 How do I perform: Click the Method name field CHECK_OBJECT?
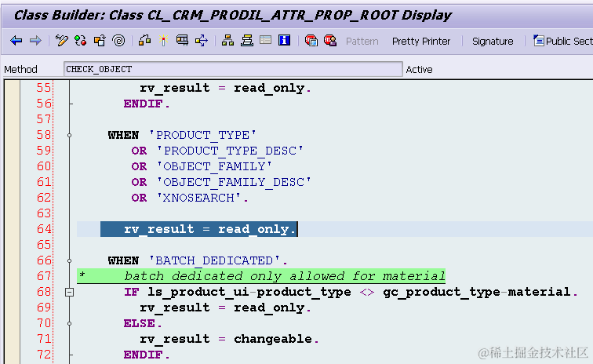coord(233,69)
